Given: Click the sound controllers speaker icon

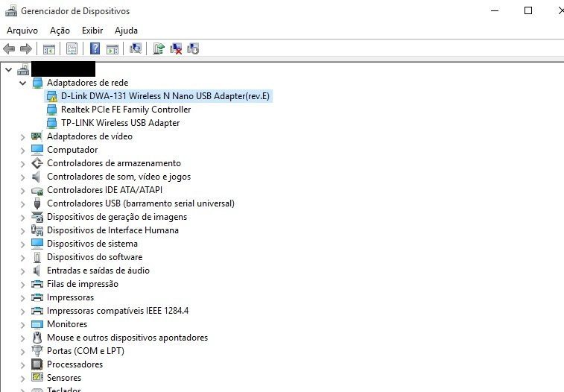Looking at the screenshot, I should (36, 177).
